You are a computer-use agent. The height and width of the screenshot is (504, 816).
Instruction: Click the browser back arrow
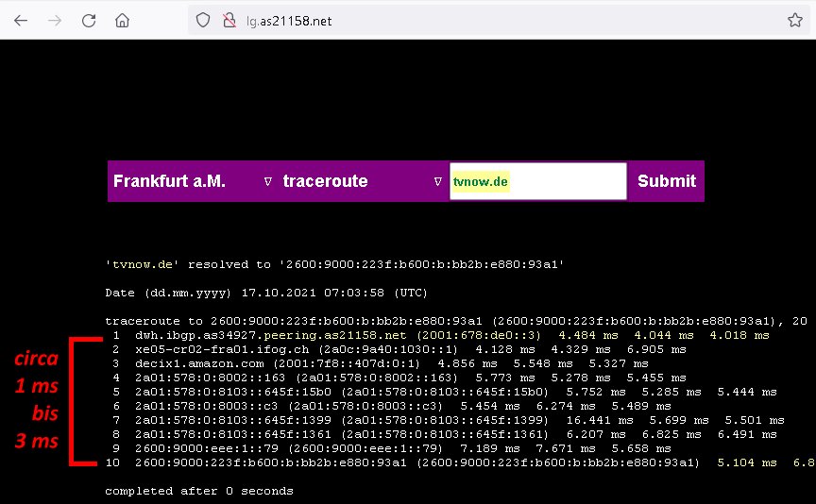click(21, 20)
